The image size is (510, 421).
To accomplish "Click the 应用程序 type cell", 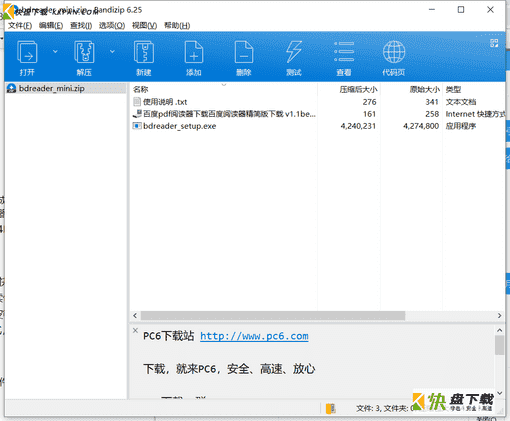I will 461,126.
